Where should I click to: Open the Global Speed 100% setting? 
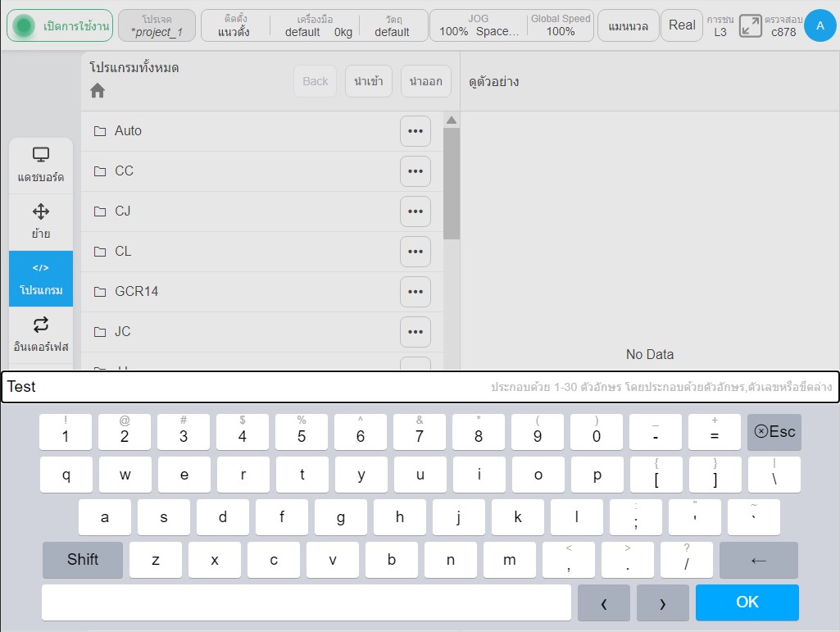point(561,25)
